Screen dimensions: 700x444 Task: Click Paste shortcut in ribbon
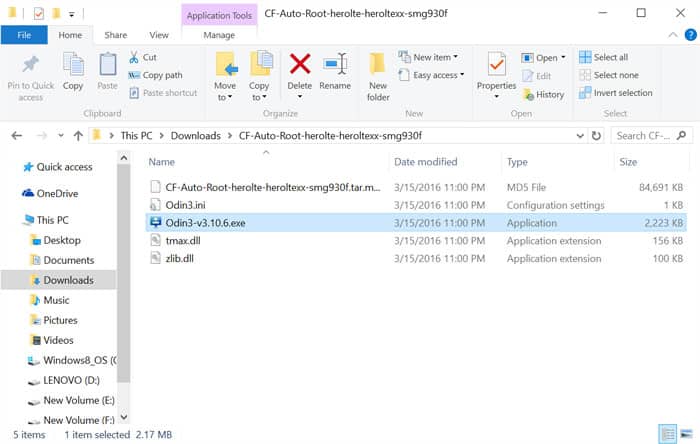tap(163, 93)
